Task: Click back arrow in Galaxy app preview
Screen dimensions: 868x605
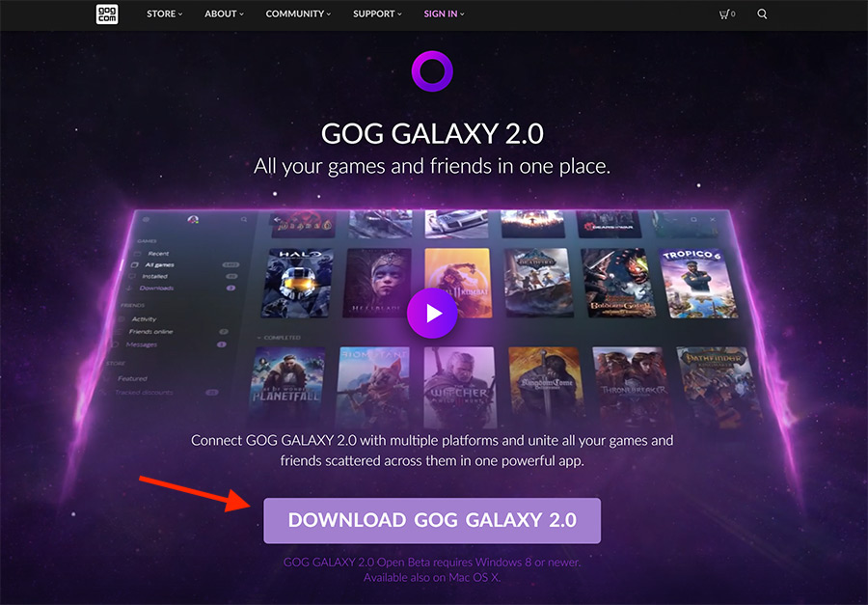Action: pos(277,219)
